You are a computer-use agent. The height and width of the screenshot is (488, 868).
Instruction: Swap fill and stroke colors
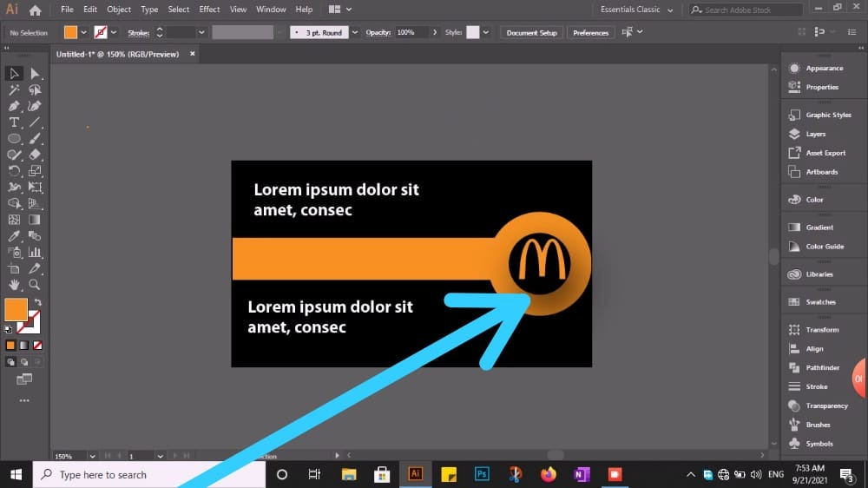coord(37,302)
